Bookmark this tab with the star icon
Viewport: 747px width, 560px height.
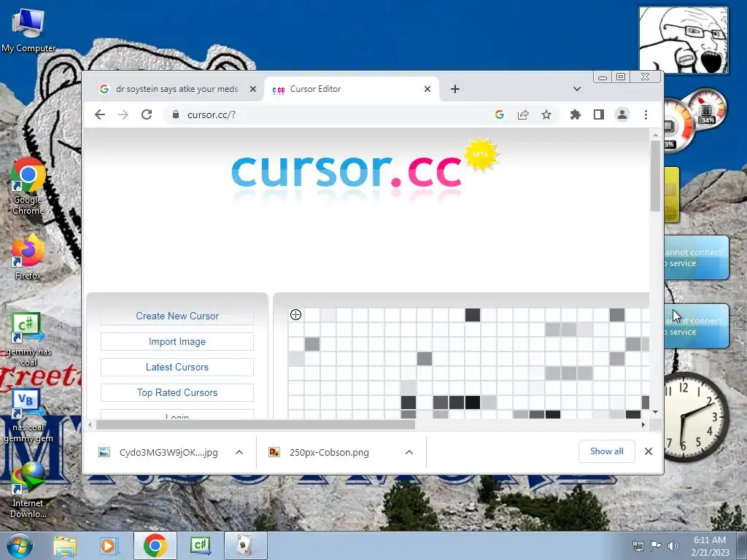546,114
